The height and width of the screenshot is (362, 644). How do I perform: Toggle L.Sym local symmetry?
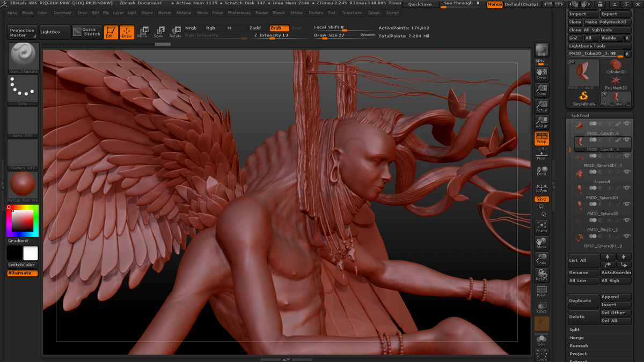541,187
